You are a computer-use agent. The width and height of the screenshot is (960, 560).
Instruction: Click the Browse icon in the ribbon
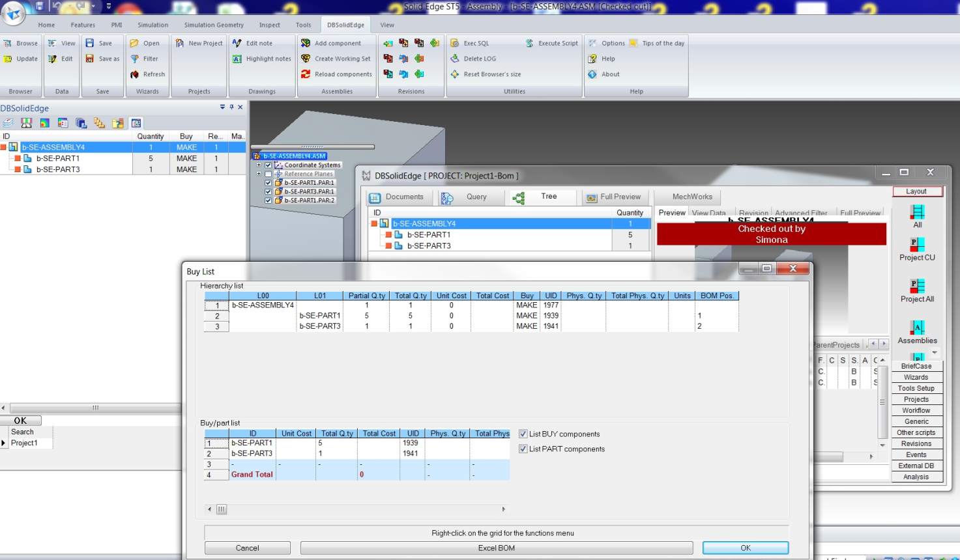pyautogui.click(x=8, y=43)
